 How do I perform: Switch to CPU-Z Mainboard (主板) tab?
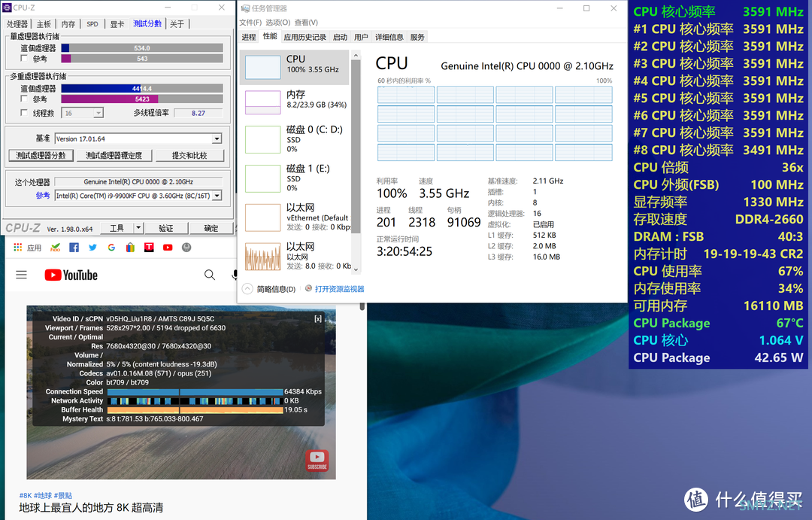pyautogui.click(x=44, y=24)
